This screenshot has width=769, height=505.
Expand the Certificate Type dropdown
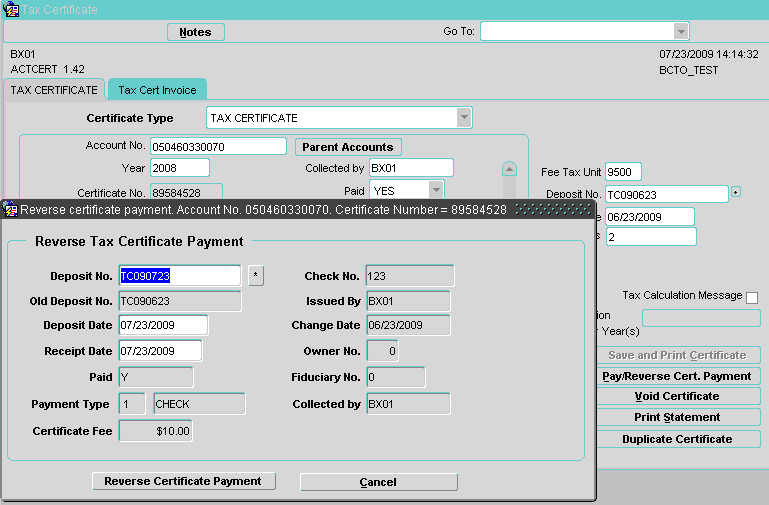coord(464,118)
